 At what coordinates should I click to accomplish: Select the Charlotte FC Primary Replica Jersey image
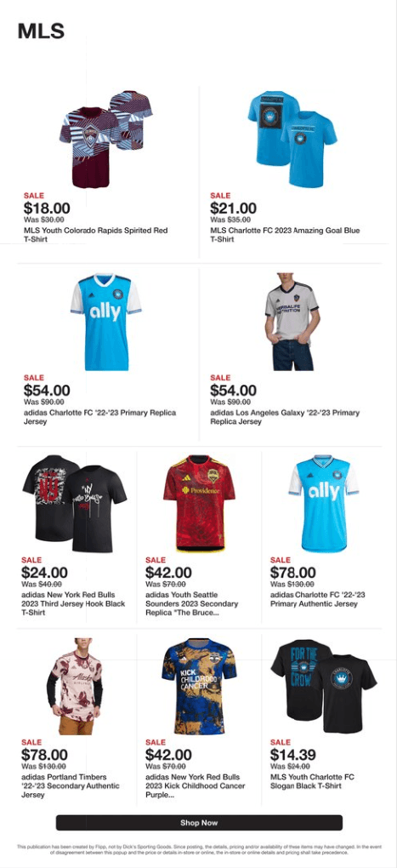(106, 322)
